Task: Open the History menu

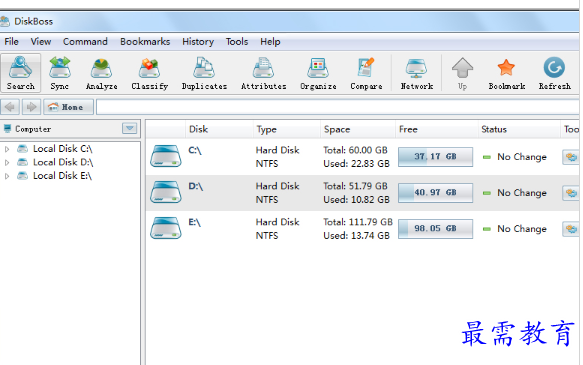Action: point(198,42)
